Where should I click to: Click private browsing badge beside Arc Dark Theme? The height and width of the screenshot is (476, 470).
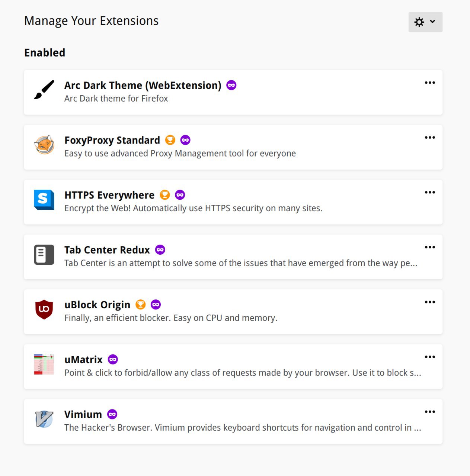tap(231, 85)
